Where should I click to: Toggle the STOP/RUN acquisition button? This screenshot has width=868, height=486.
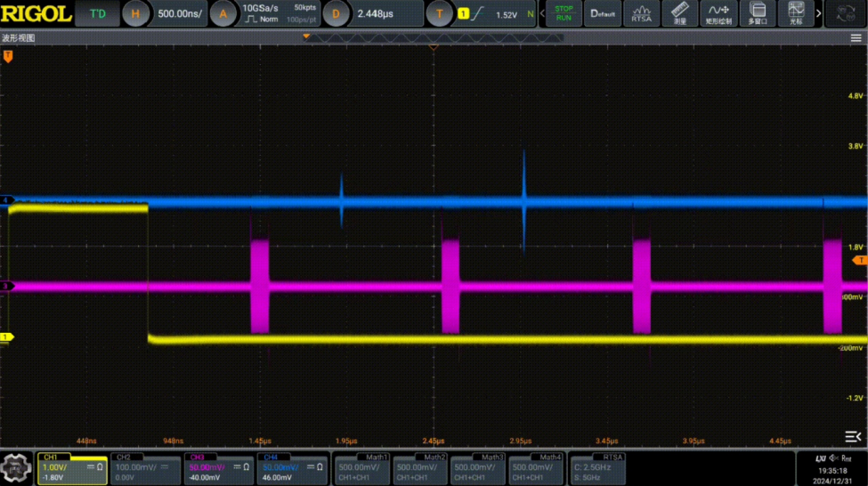[x=564, y=14]
